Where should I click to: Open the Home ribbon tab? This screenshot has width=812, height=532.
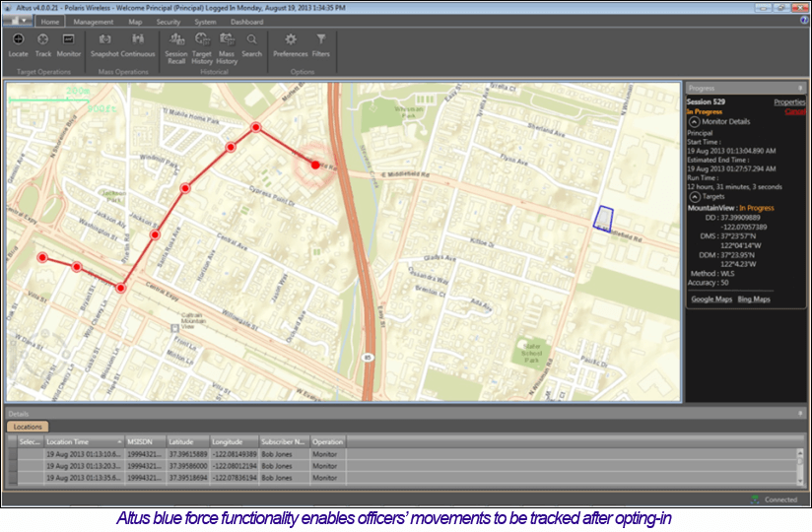[49, 22]
